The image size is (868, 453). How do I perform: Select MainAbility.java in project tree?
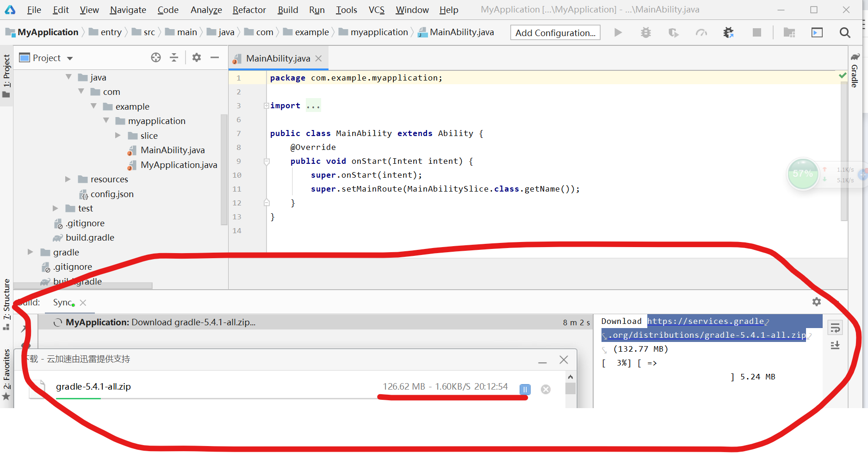(x=173, y=150)
